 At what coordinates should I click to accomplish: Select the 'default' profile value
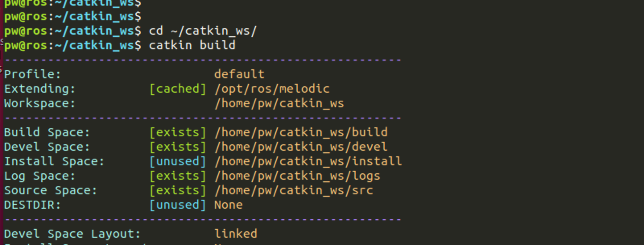coord(239,74)
